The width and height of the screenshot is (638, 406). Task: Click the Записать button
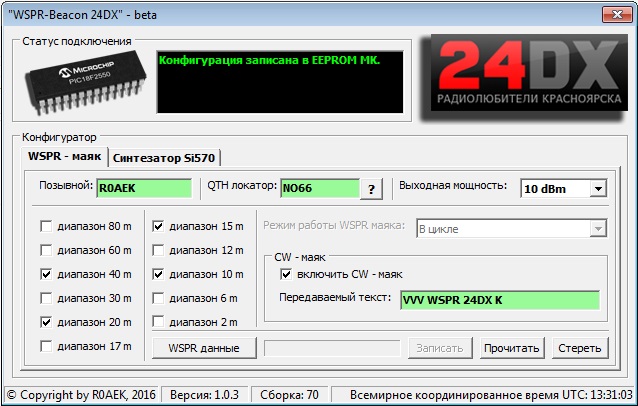(x=440, y=348)
